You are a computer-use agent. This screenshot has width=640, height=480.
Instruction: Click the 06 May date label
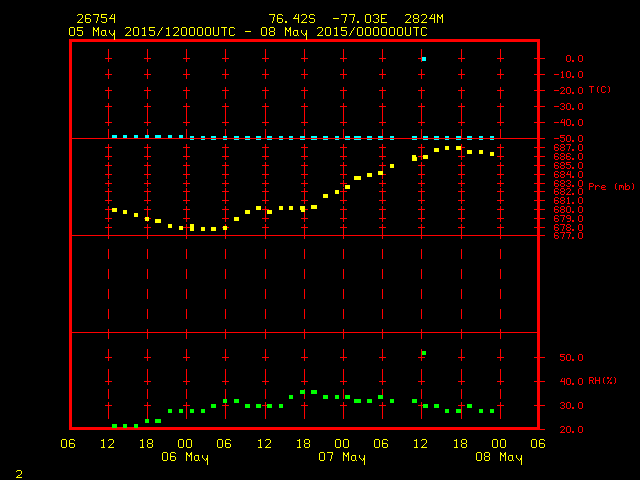(x=185, y=457)
